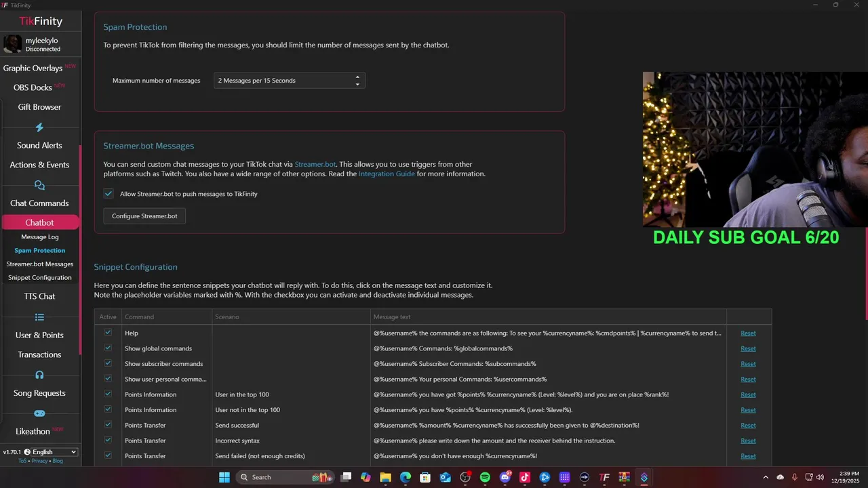Open Graphic Overlays section
Viewport: 868px width, 488px height.
[x=33, y=68]
